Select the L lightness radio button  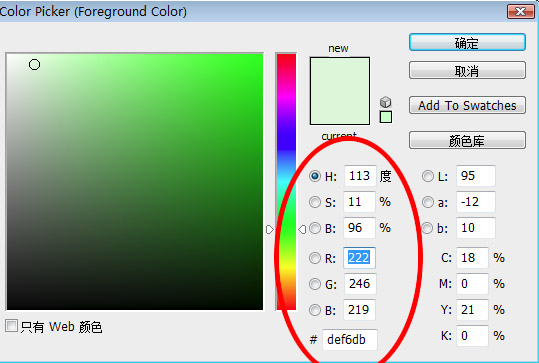428,176
